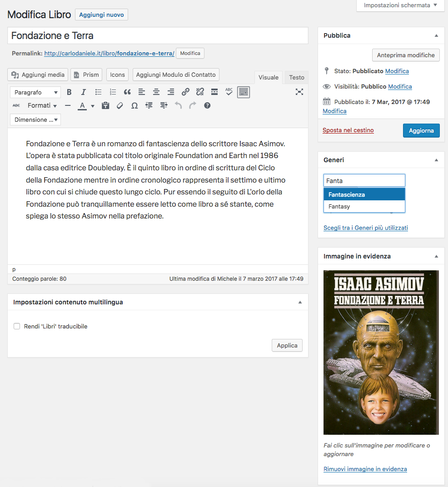The width and height of the screenshot is (448, 487).
Task: Insert or edit link icon
Action: [x=185, y=92]
